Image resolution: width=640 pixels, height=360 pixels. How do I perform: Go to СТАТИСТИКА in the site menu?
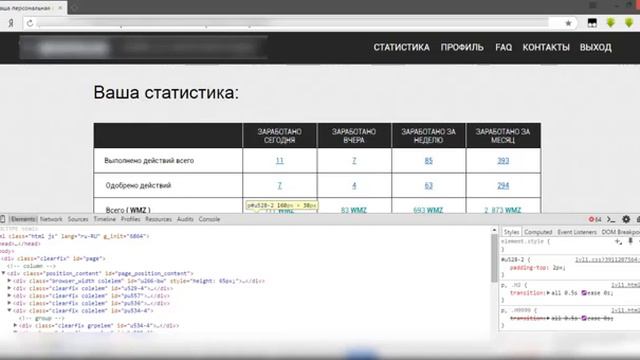pyautogui.click(x=401, y=47)
